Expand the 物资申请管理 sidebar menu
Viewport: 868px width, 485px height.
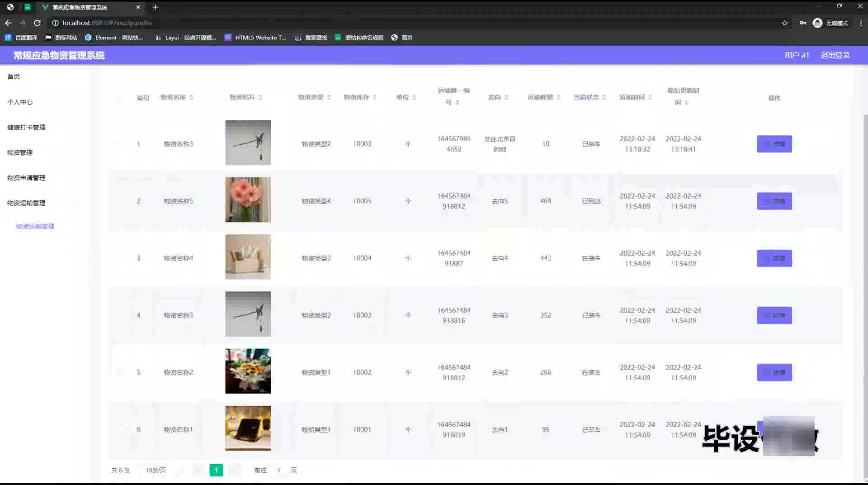pyautogui.click(x=26, y=178)
